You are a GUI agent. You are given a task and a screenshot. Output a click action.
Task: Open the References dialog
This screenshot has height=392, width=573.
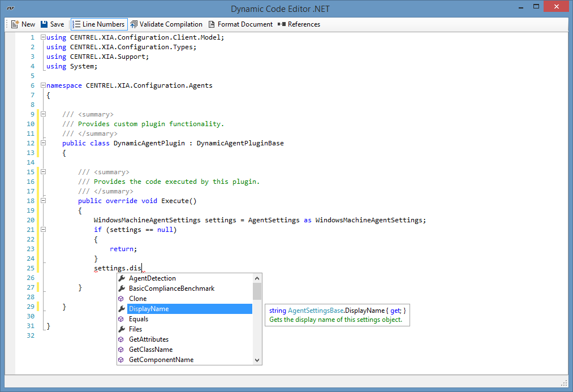(299, 24)
